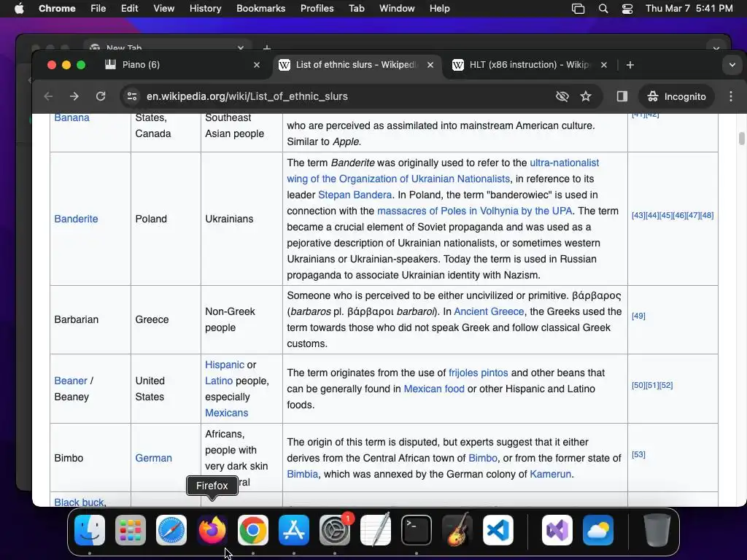Viewport: 747px width, 560px height.
Task: Open the Bookmarks menu
Action: (x=261, y=9)
